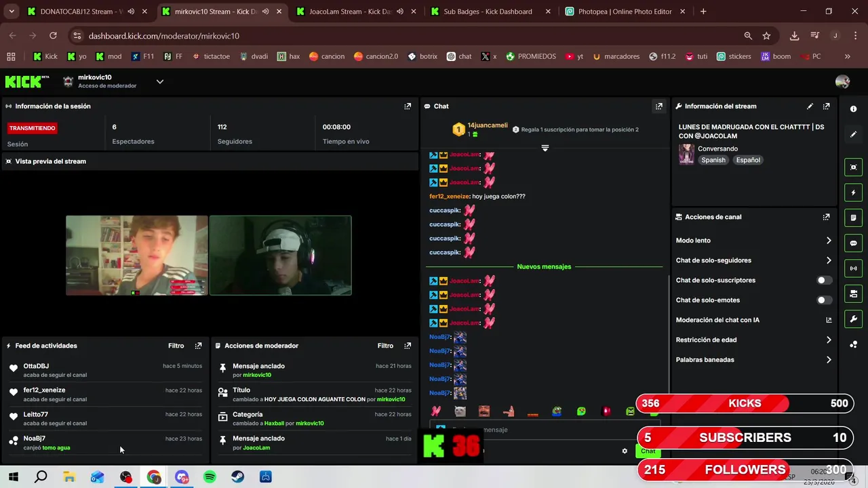Click the stream preview video thumbnail

[x=209, y=256]
